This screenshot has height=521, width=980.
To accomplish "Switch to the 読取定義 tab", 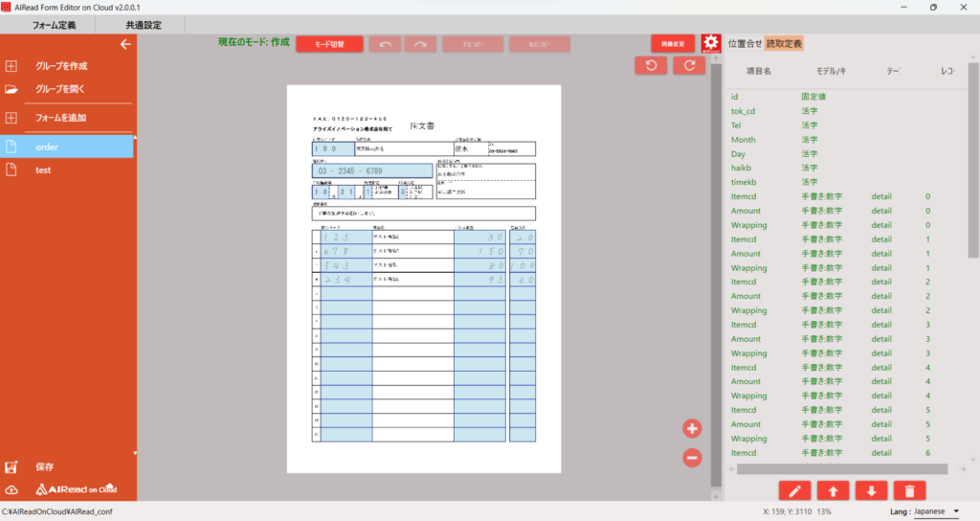I will pyautogui.click(x=785, y=44).
